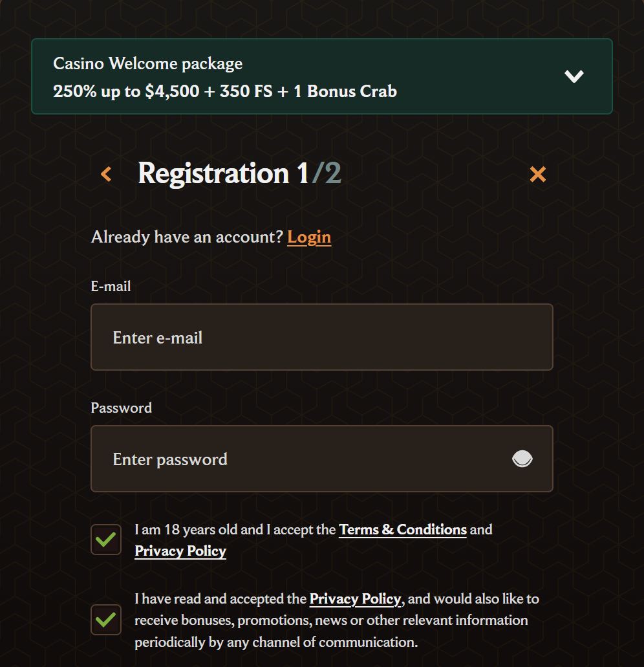
Task: Uncheck the bonuses and promotions checkbox
Action: (106, 620)
